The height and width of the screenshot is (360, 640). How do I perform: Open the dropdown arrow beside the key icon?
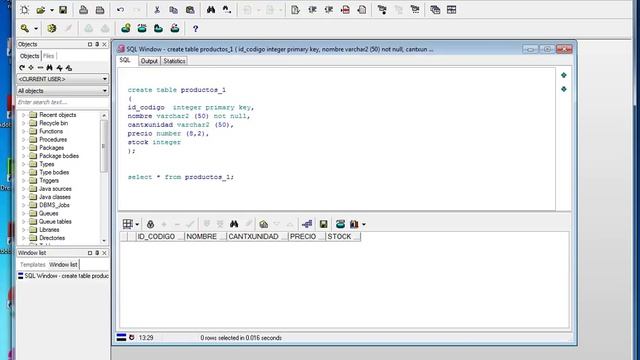pos(36,29)
